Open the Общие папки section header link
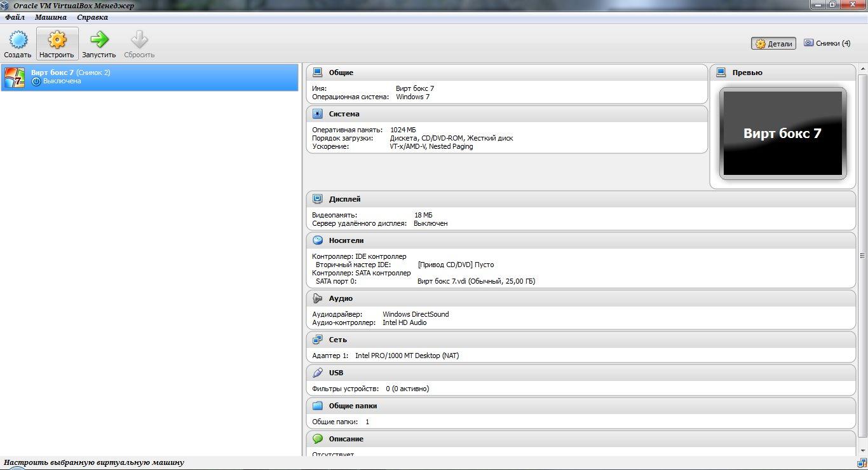Image resolution: width=868 pixels, height=470 pixels. tap(353, 406)
